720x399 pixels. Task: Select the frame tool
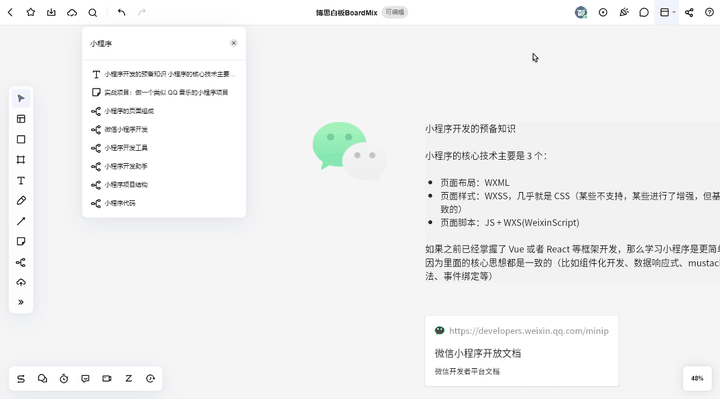coord(21,160)
